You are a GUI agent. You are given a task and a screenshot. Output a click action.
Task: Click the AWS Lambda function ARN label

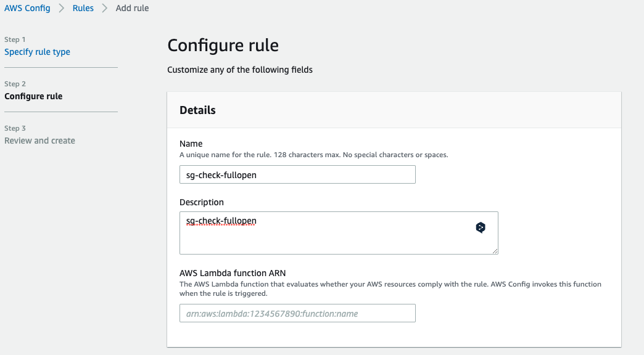[233, 273]
